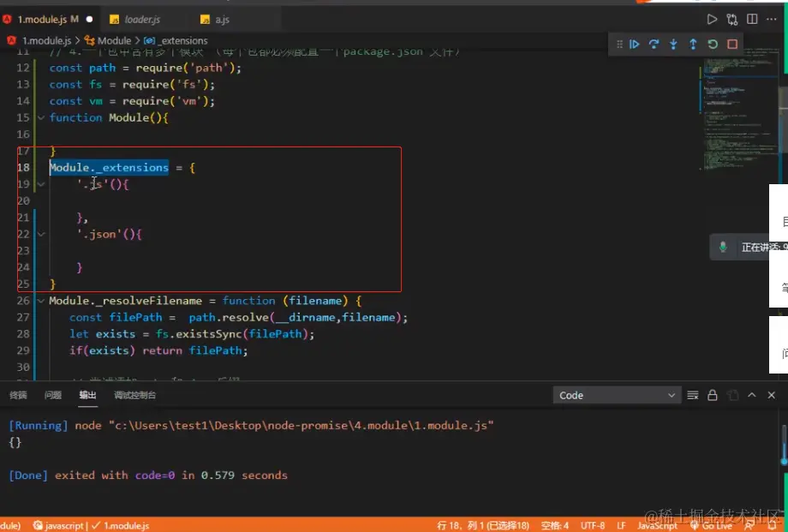This screenshot has height=532, width=788.
Task: Click path.resolve on line 27
Action: [x=229, y=317]
